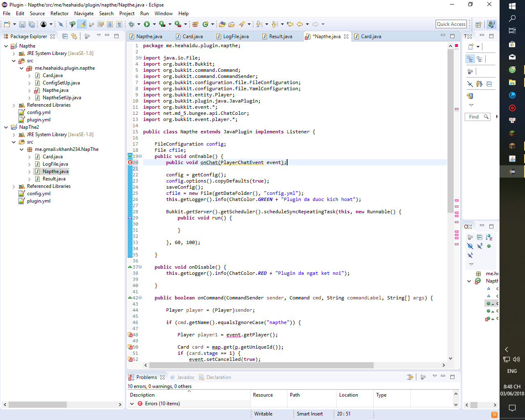525x420 pixels.
Task: Open plugin.yml in the Napthe project
Action: [x=39, y=120]
